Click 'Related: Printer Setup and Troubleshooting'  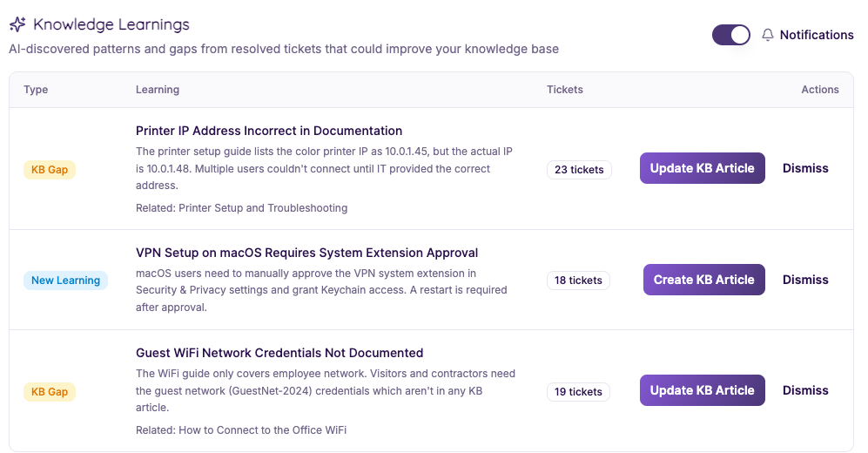pyautogui.click(x=241, y=208)
